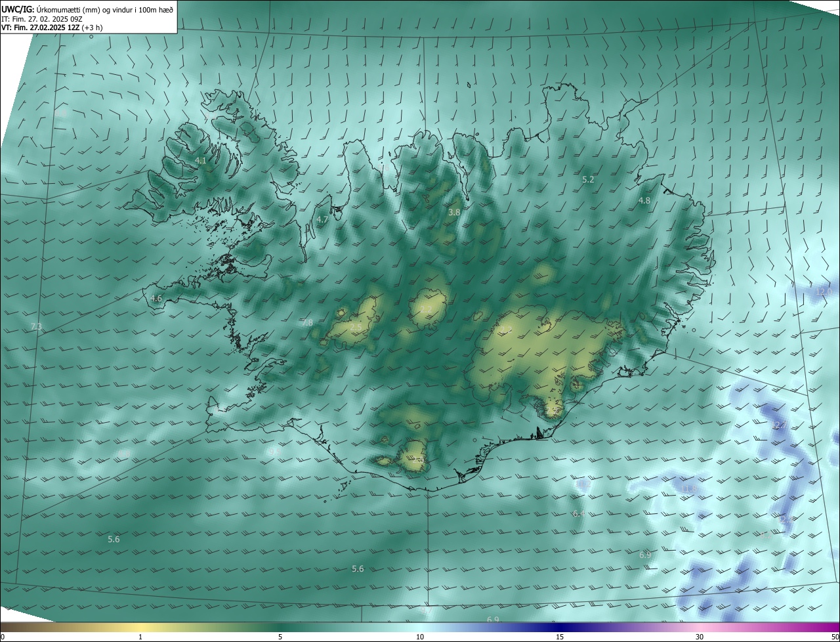Select the 4.8 value label on the map
Viewport: 840px width, 642px height.
tap(644, 200)
